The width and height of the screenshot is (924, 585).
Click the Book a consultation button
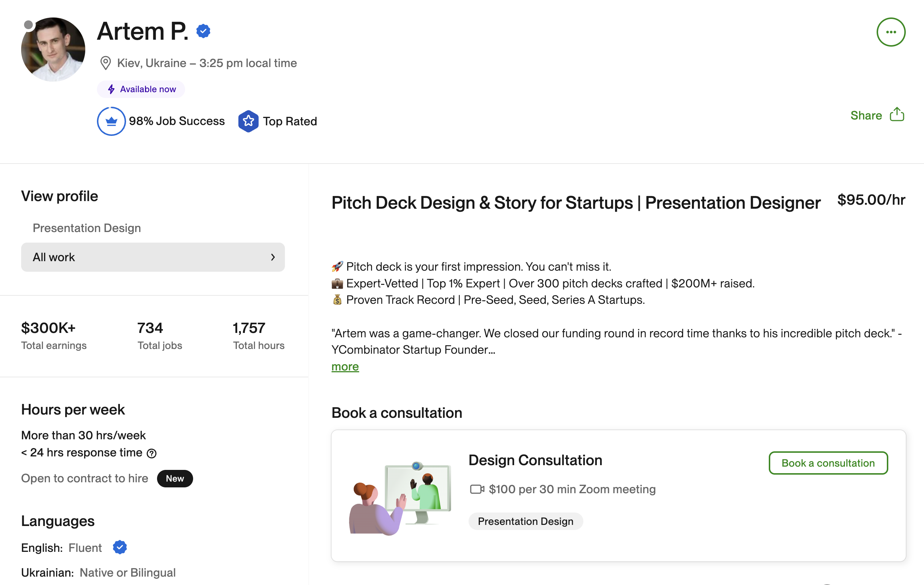point(828,463)
